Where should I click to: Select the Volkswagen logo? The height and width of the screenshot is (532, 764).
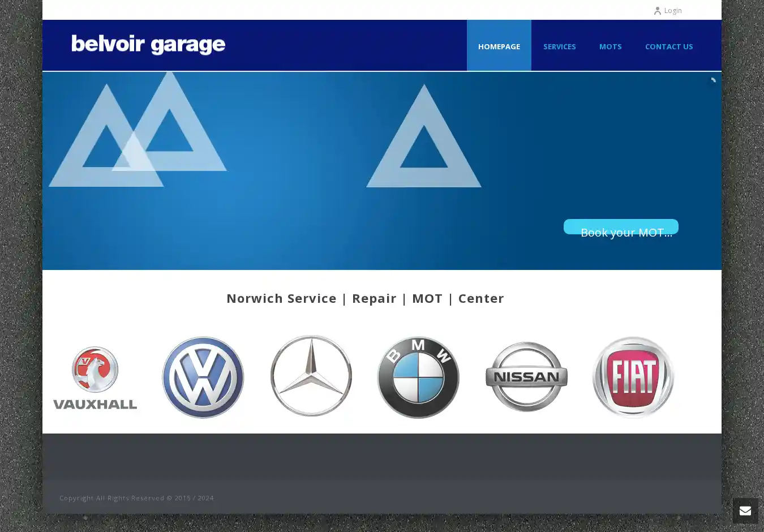tap(203, 377)
